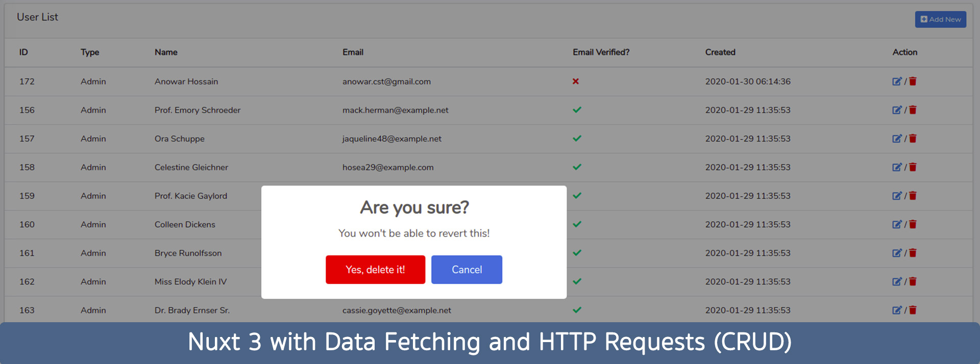Screen dimensions: 980x364
Task: Click the Name column header
Action: point(166,52)
